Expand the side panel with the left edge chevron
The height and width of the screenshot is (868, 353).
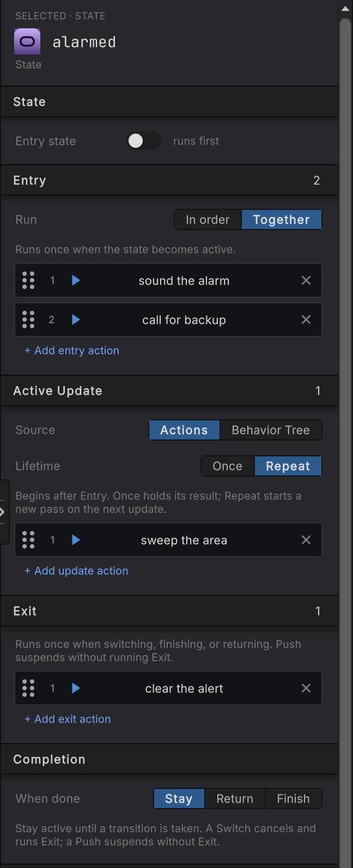click(x=3, y=512)
